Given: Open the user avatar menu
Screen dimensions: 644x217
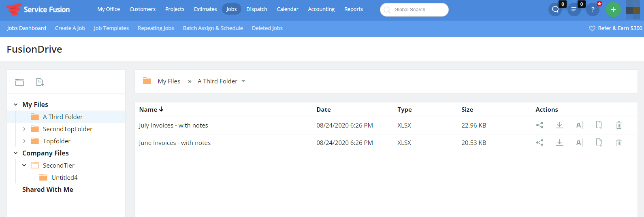Looking at the screenshot, I should (x=633, y=9).
